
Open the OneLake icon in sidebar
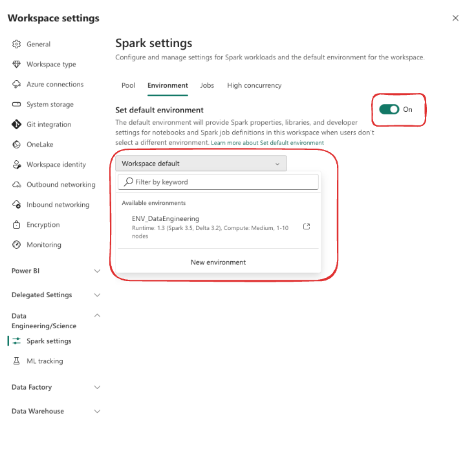click(x=17, y=145)
